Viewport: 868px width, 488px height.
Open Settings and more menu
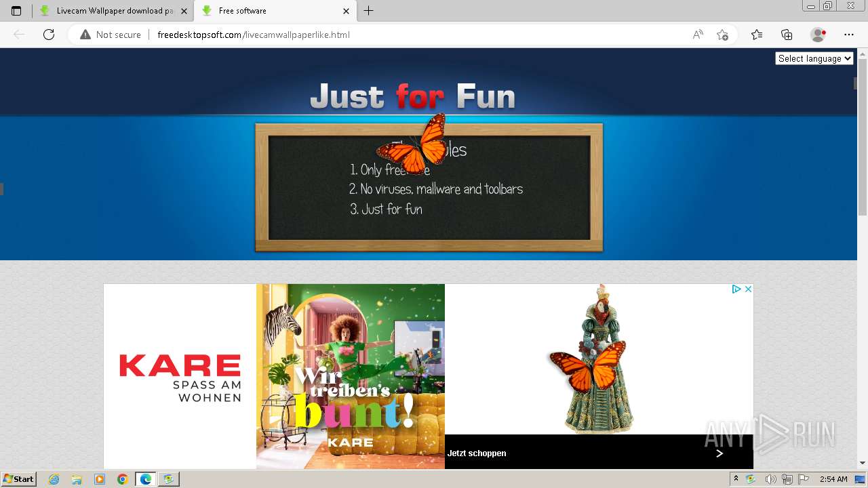[x=849, y=35]
